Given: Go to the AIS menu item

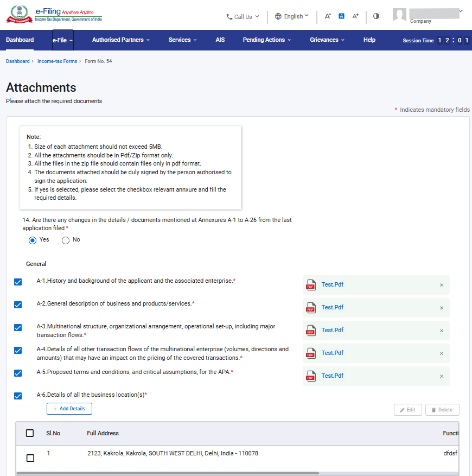Looking at the screenshot, I should pyautogui.click(x=220, y=40).
